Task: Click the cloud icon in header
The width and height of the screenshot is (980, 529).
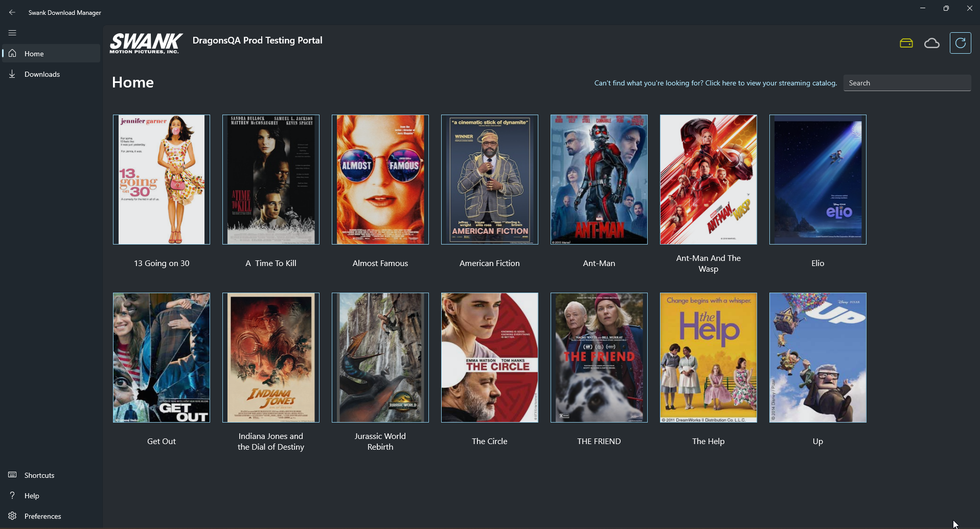Action: 932,43
